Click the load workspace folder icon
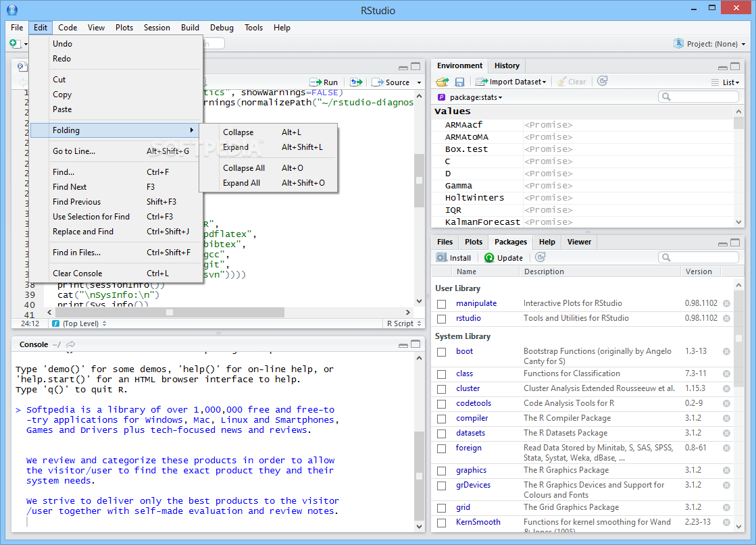 pos(442,82)
